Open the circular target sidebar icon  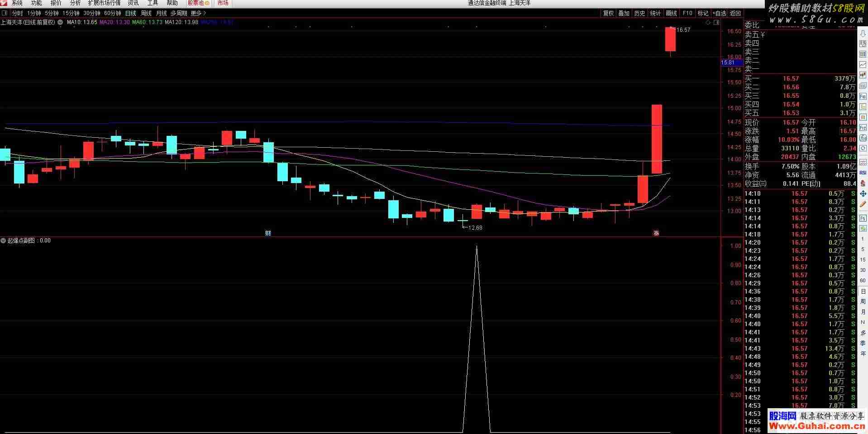863,148
